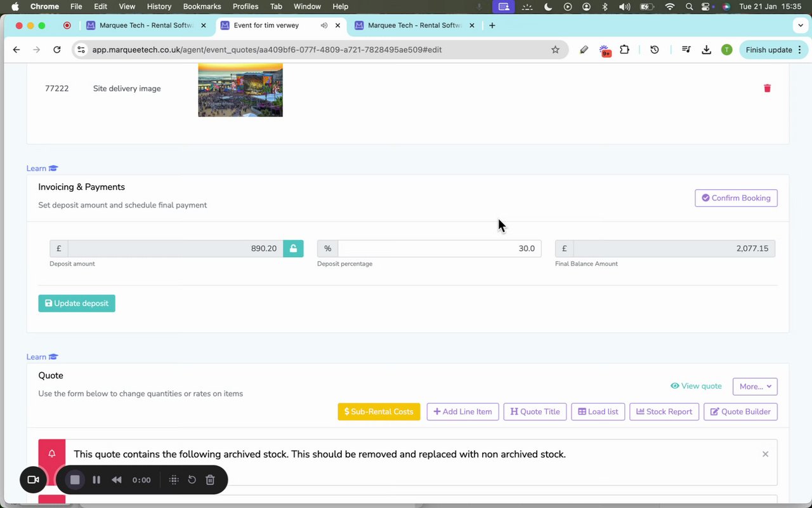Open the History menu

tap(159, 6)
